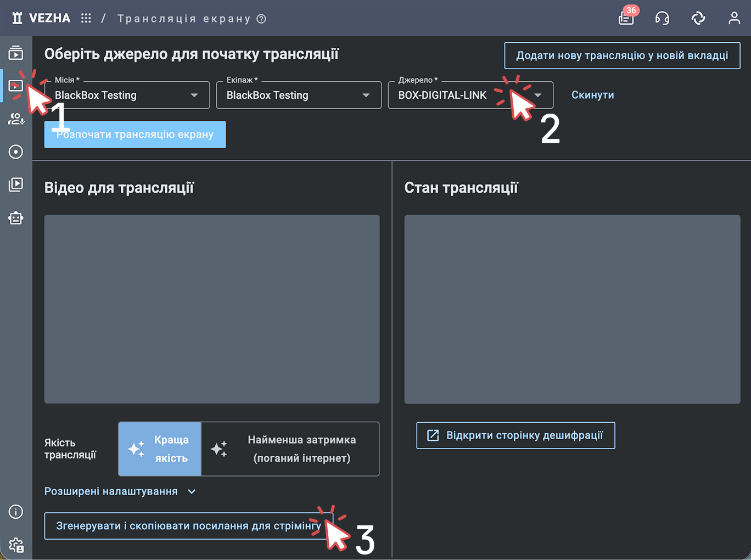The image size is (751, 560).
Task: Select Найменша затримка quality option
Action: point(290,449)
